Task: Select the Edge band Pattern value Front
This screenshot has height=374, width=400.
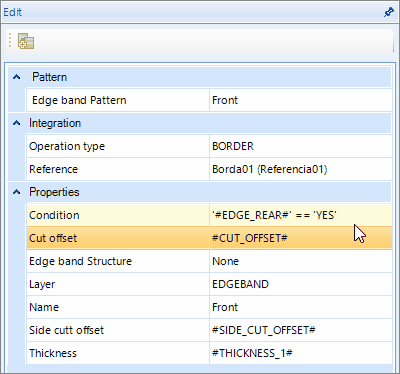Action: click(x=301, y=100)
